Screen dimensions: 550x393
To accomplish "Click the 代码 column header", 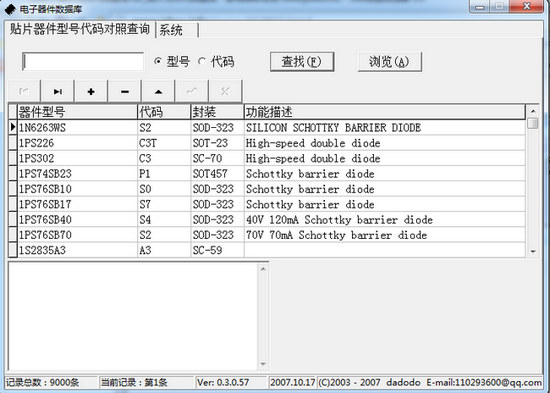I will [x=164, y=112].
